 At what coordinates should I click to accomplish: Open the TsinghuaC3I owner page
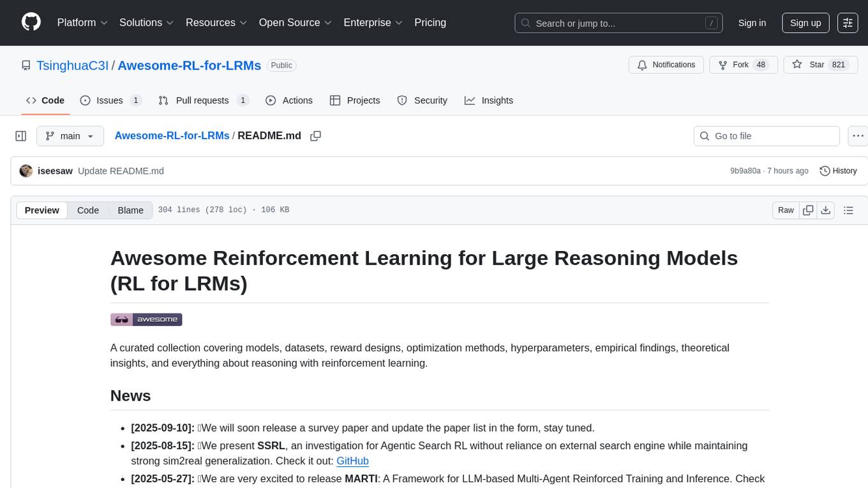pyautogui.click(x=72, y=65)
